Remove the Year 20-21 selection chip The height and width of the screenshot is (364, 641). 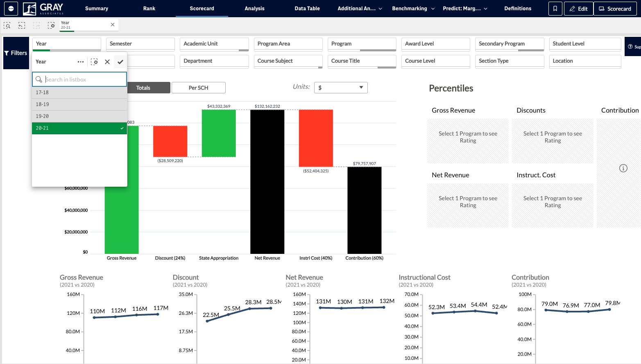click(x=113, y=25)
